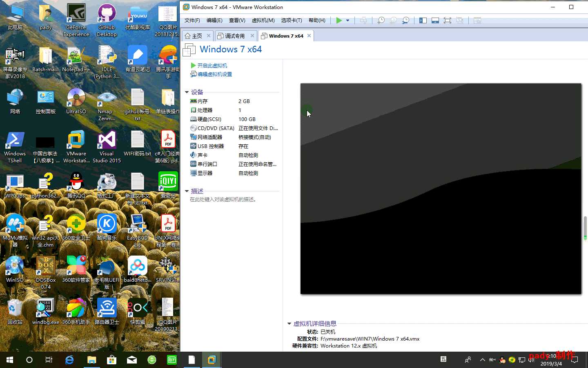
Task: Open WIFI密码.txt file on desktop
Action: (137, 143)
